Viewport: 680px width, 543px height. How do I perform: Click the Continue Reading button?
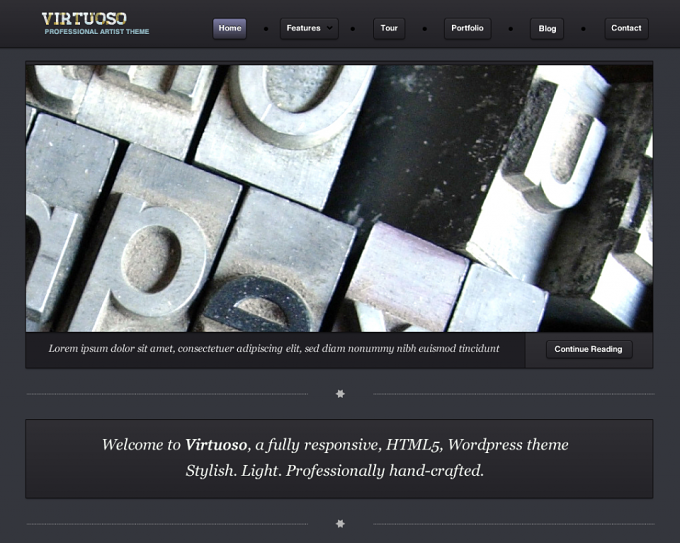(x=589, y=349)
